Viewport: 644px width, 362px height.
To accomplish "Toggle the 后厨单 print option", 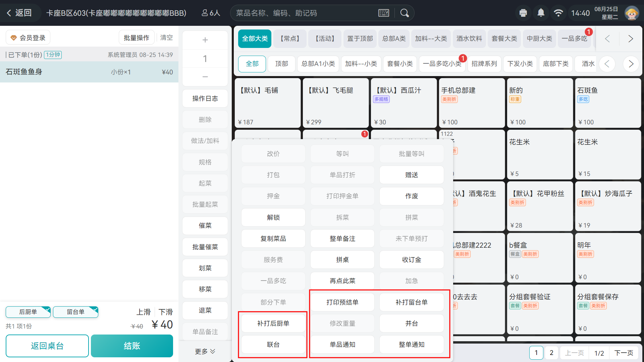I will (28, 312).
